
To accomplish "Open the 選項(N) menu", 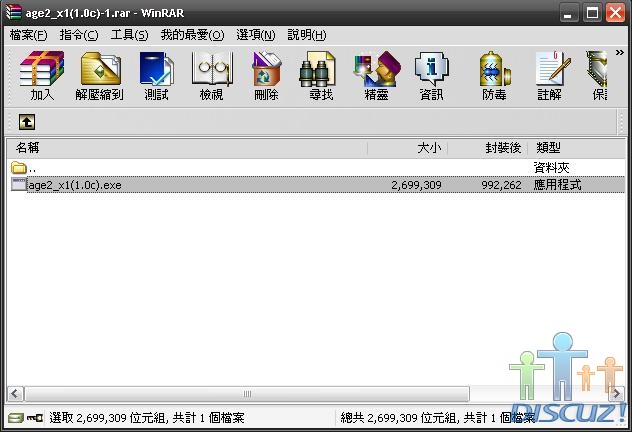I will tap(256, 35).
